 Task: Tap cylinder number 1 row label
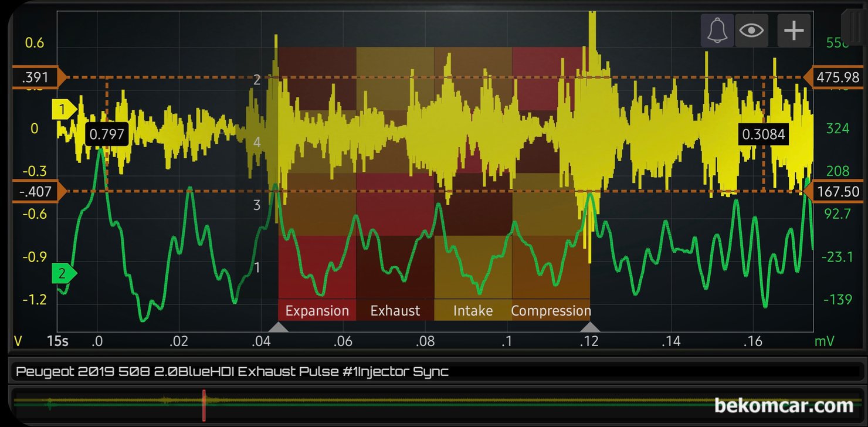(257, 267)
